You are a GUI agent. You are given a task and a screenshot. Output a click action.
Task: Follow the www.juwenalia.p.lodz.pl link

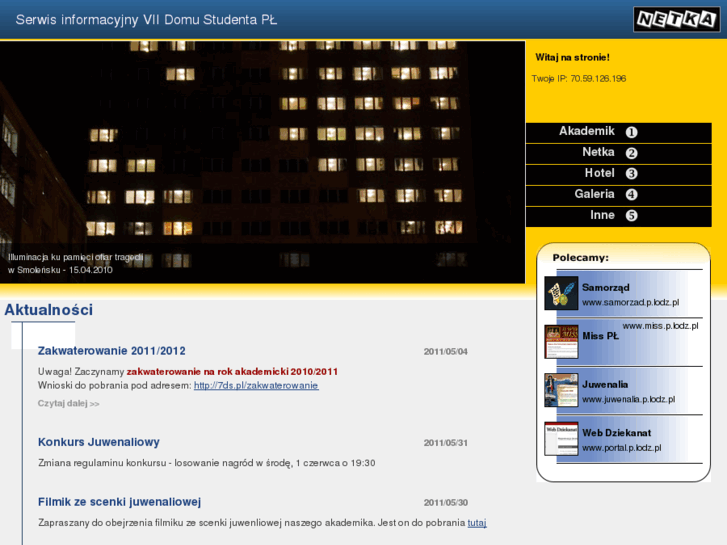[x=629, y=399]
